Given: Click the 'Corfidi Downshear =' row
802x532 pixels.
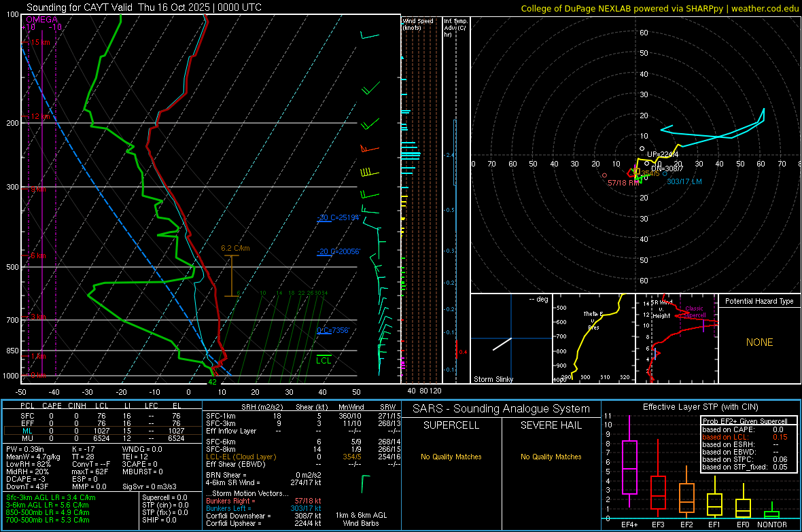Looking at the screenshot, I should [x=264, y=516].
